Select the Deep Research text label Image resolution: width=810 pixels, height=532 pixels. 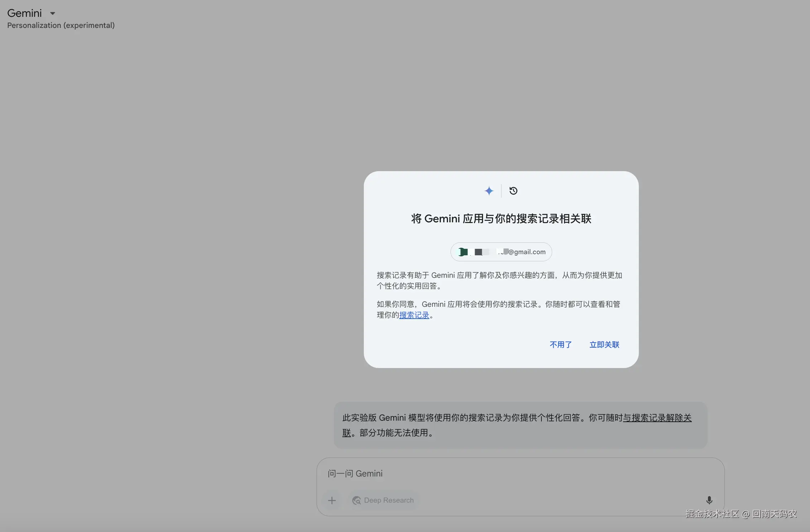pos(389,500)
